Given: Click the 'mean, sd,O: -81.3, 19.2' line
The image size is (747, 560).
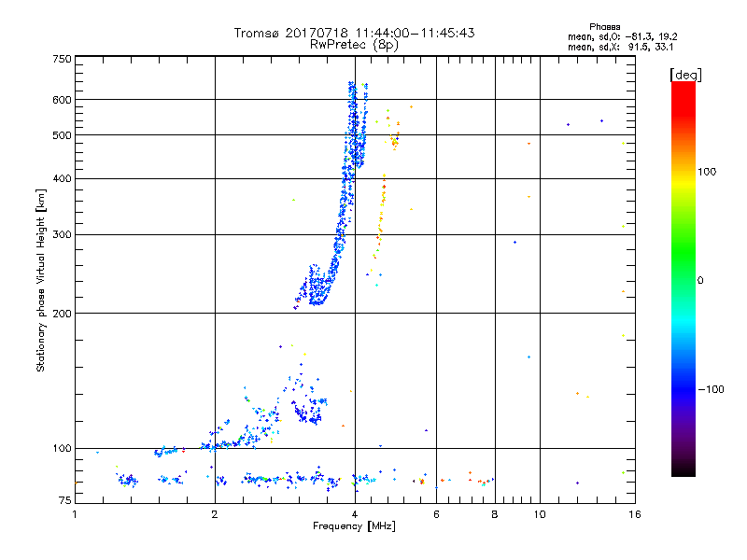Looking at the screenshot, I should (623, 36).
